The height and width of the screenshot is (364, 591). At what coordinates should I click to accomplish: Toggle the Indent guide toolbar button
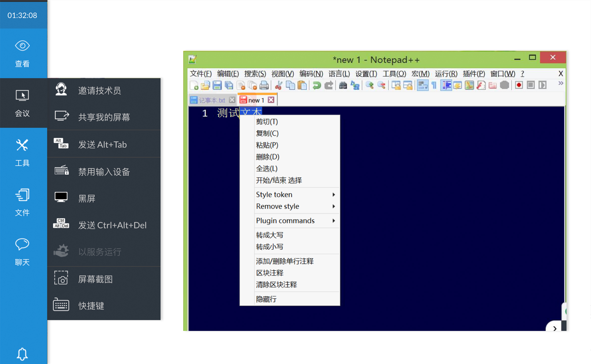tap(446, 85)
